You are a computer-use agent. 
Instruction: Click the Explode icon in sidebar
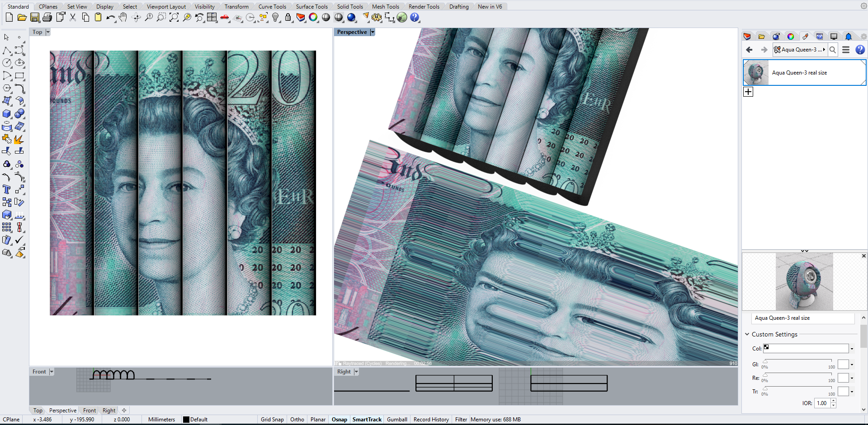[19, 139]
